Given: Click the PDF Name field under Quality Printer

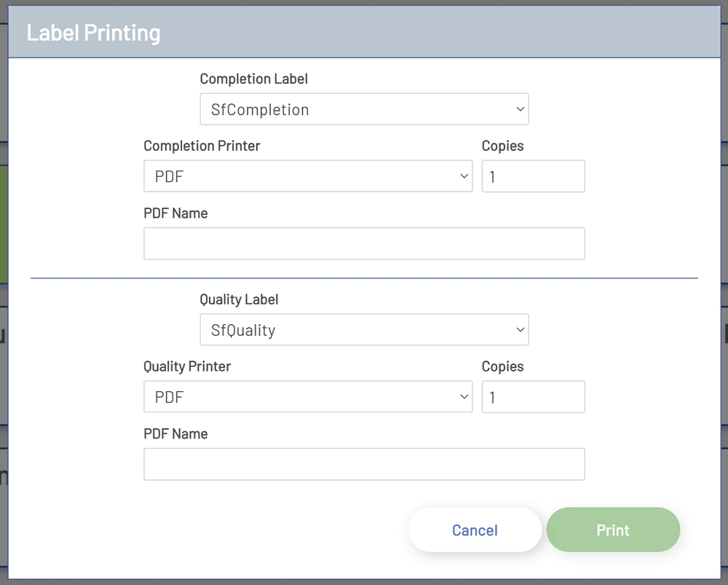Looking at the screenshot, I should pos(364,464).
